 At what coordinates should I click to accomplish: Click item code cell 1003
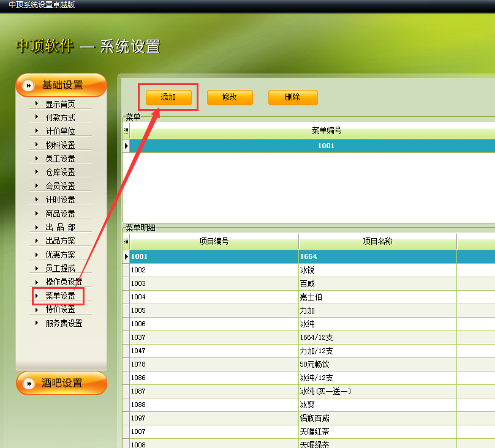coord(214,284)
